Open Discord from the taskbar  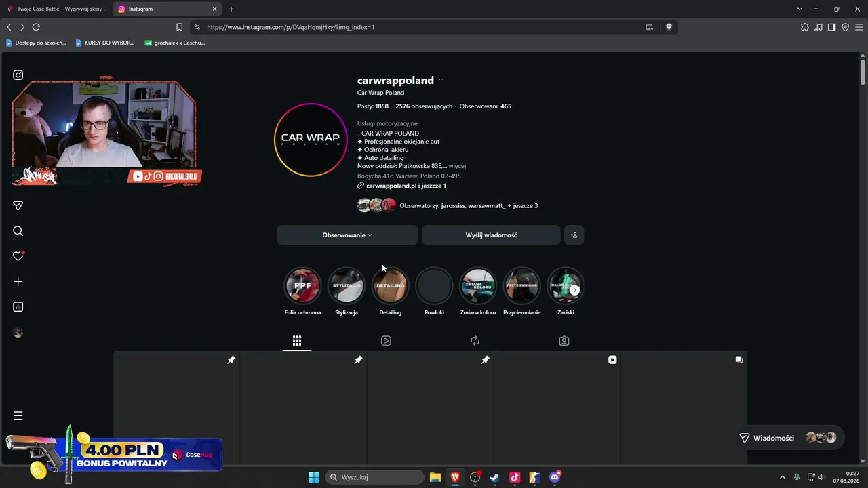pos(555,477)
